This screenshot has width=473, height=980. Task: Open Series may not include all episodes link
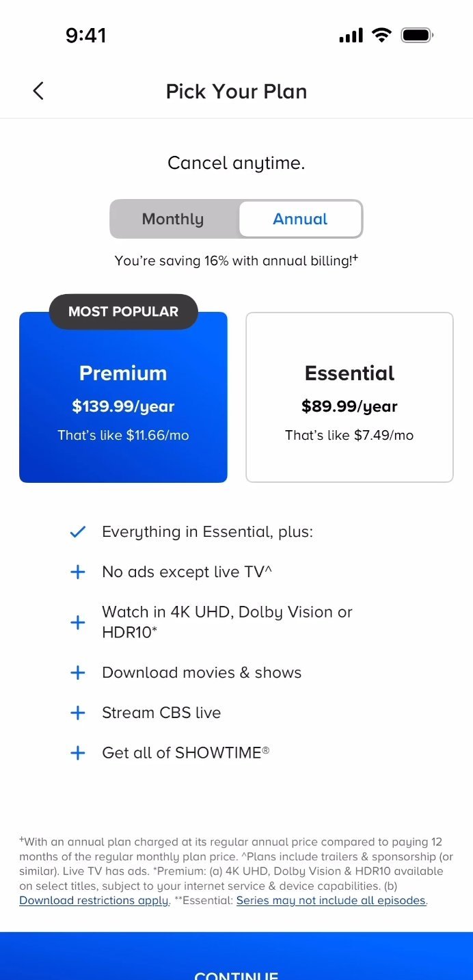click(332, 901)
